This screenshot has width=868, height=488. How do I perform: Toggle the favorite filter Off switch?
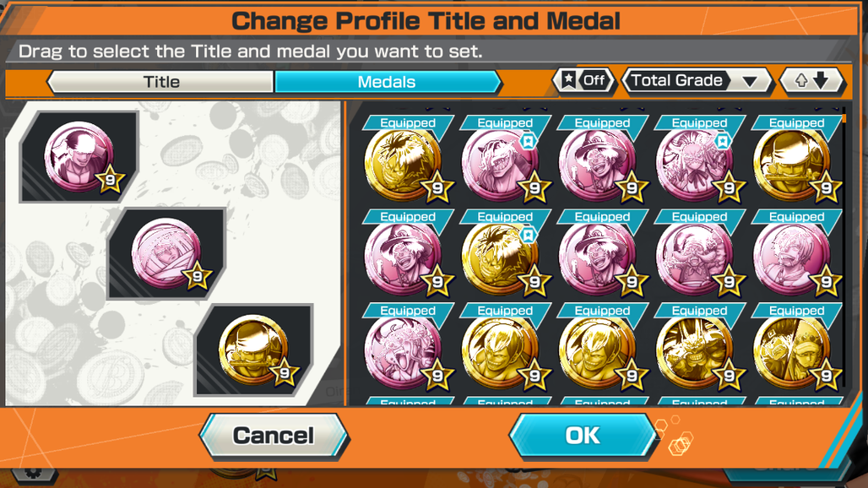coord(584,81)
